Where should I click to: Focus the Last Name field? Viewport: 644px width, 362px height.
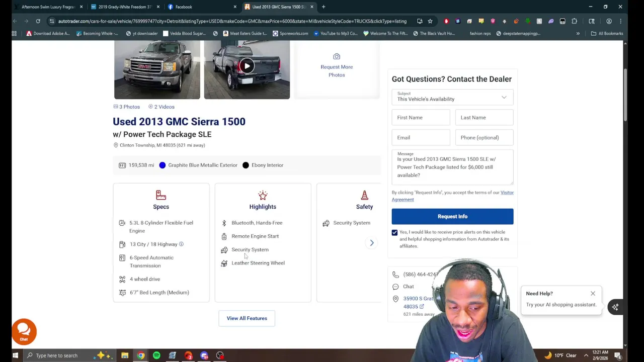[484, 118]
